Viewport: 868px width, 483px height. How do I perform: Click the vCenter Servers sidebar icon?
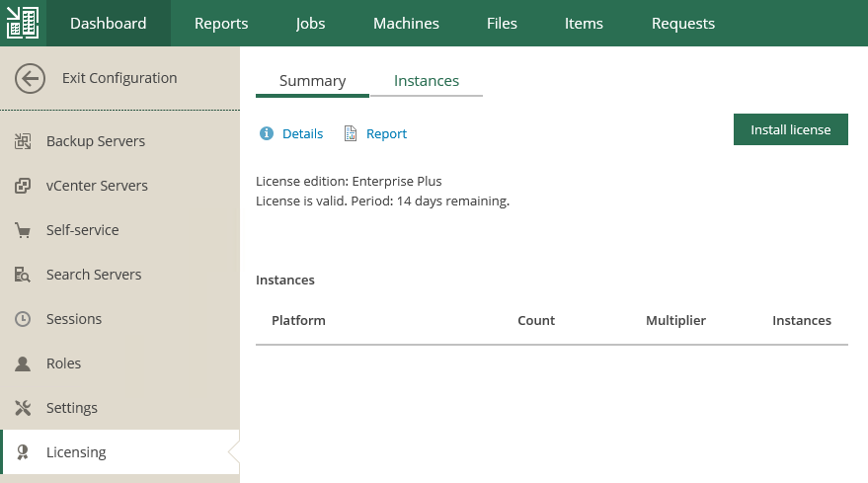(x=23, y=186)
